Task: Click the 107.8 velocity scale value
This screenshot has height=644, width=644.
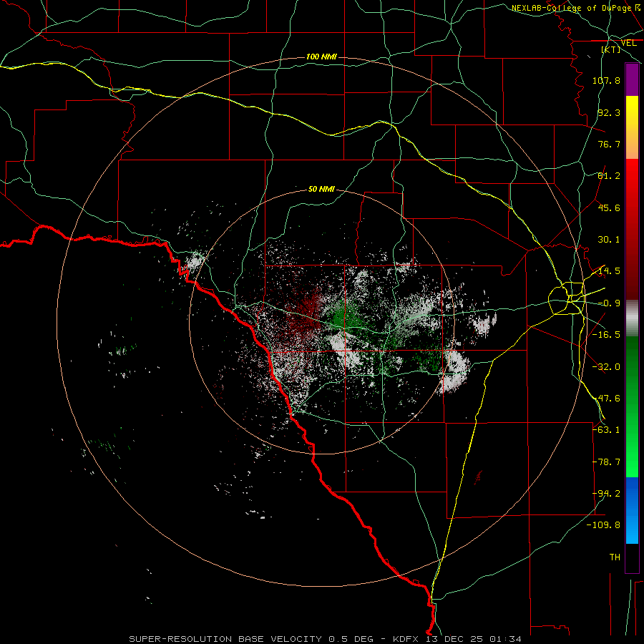Action: (x=606, y=80)
